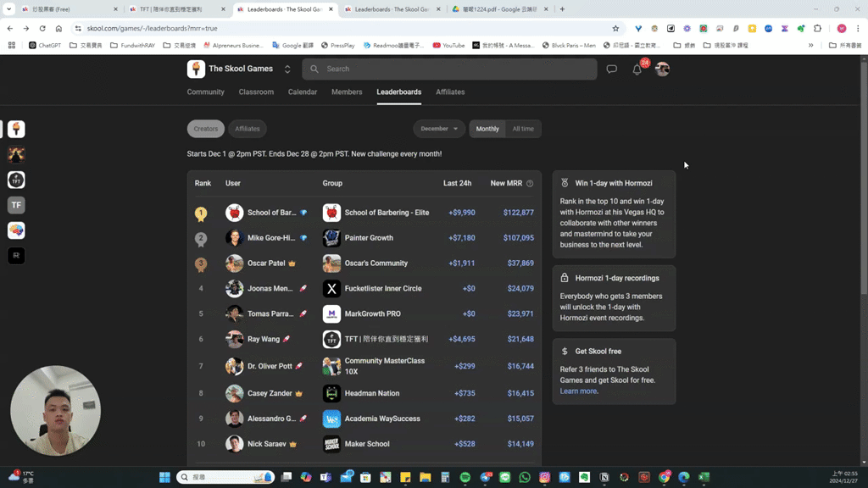This screenshot has height=488, width=868.
Task: Open a new browser tab
Action: click(563, 8)
